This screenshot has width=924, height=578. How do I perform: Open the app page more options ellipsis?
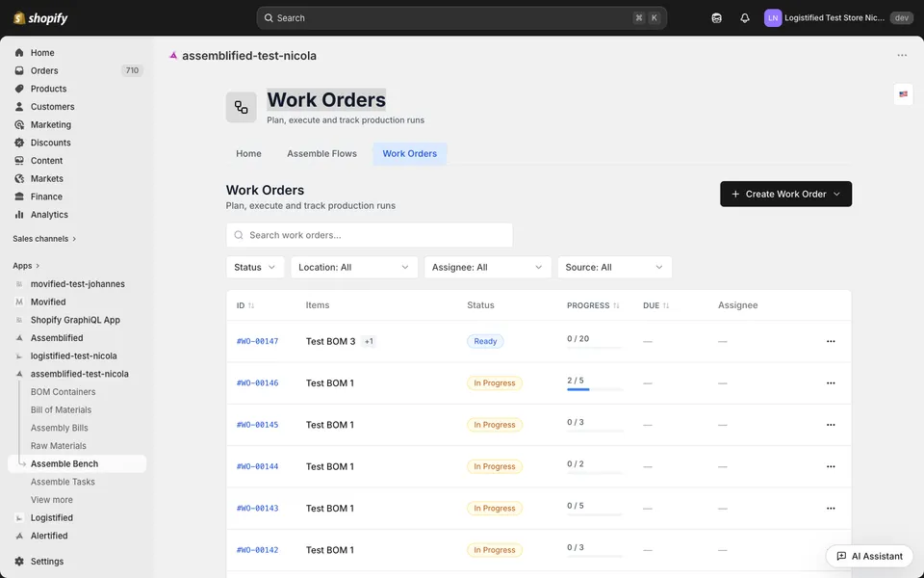coord(902,56)
